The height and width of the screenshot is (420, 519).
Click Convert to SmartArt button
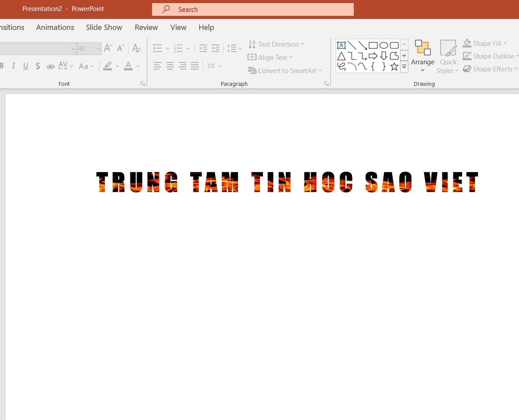pos(285,71)
